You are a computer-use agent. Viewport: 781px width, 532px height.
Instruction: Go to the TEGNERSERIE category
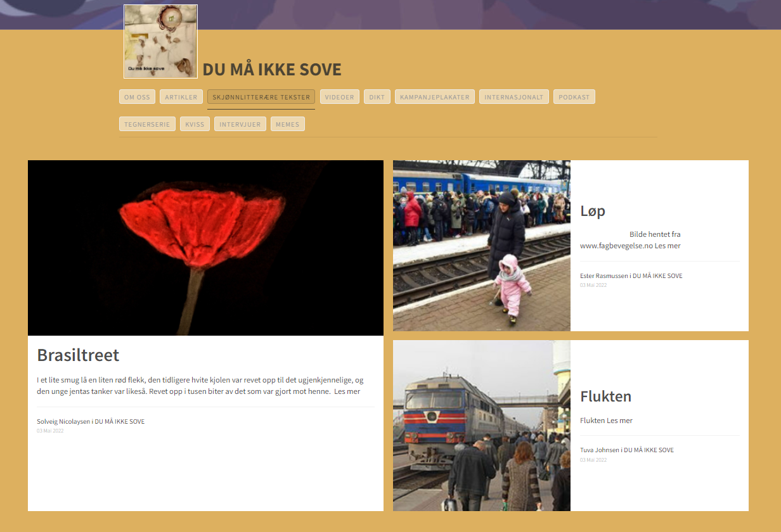point(147,124)
